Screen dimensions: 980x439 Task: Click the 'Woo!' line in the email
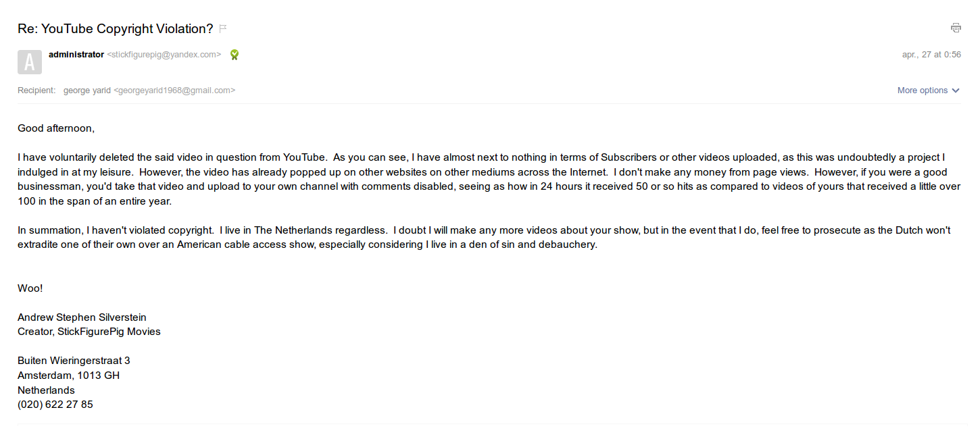(x=30, y=288)
